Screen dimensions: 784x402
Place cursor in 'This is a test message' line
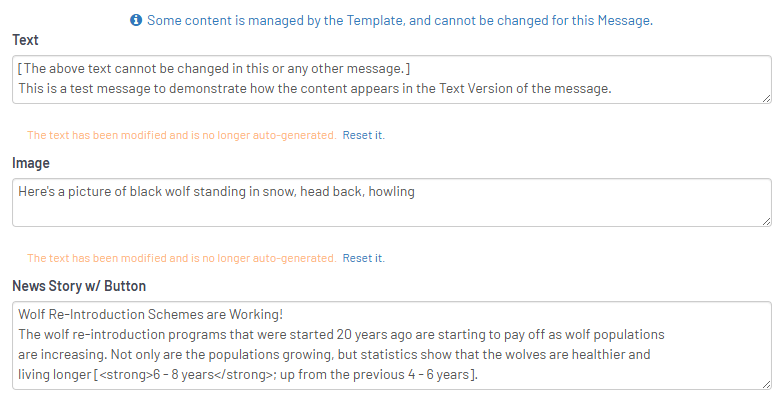314,88
